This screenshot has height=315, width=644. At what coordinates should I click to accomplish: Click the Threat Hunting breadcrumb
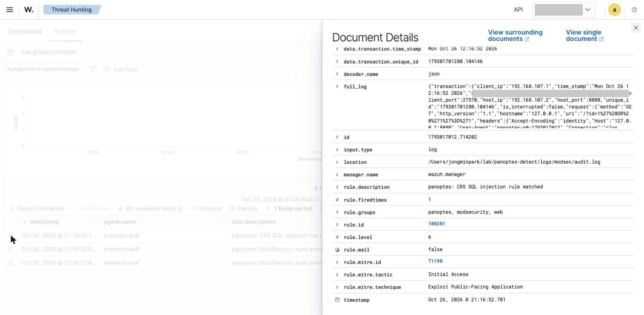point(72,9)
